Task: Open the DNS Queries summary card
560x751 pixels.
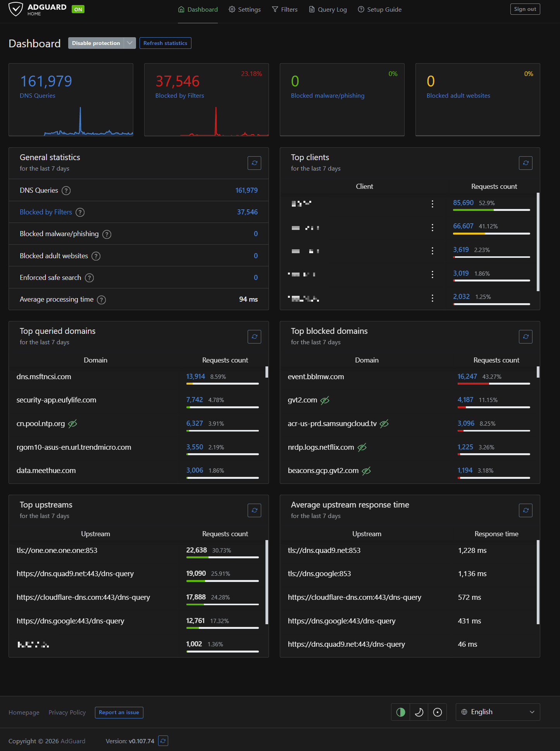Action: tap(71, 100)
